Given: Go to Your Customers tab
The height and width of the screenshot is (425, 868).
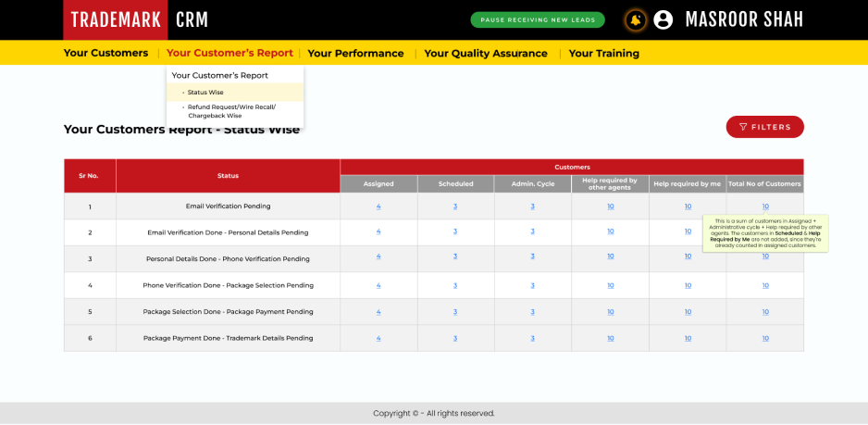Looking at the screenshot, I should (x=105, y=54).
